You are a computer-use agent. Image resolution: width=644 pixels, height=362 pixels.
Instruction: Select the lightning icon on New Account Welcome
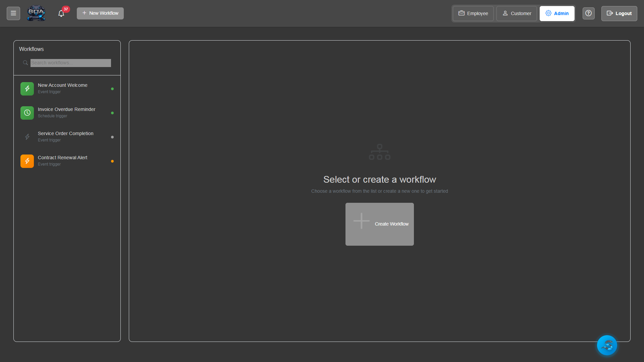(27, 88)
